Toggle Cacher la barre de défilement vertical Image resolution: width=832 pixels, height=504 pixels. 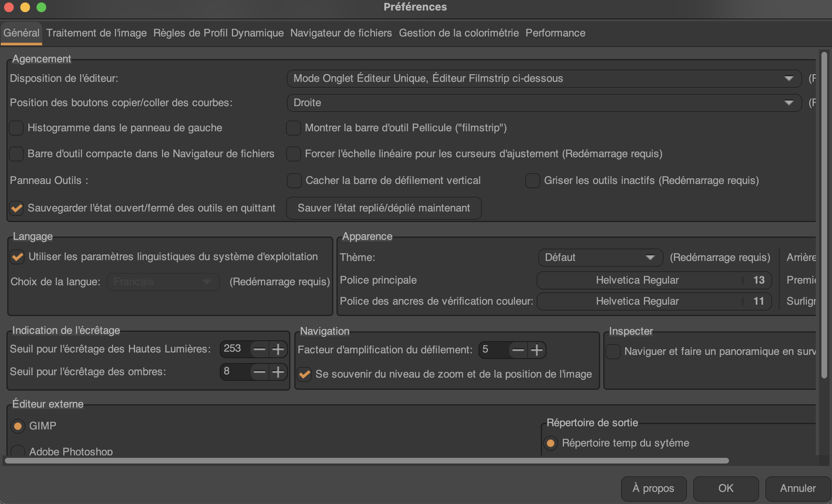pos(294,181)
